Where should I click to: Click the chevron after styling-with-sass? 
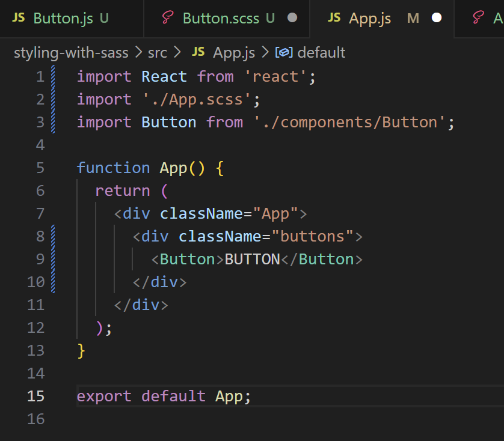coord(138,52)
